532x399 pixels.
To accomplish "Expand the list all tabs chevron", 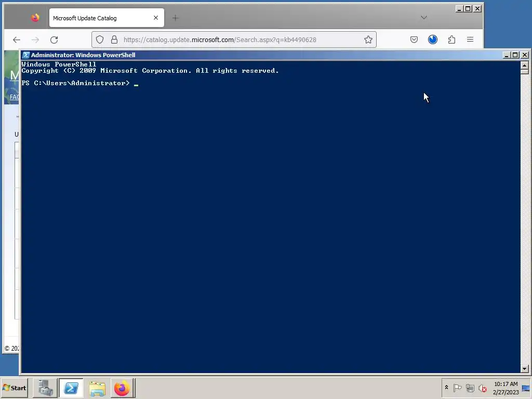I will 424,18.
